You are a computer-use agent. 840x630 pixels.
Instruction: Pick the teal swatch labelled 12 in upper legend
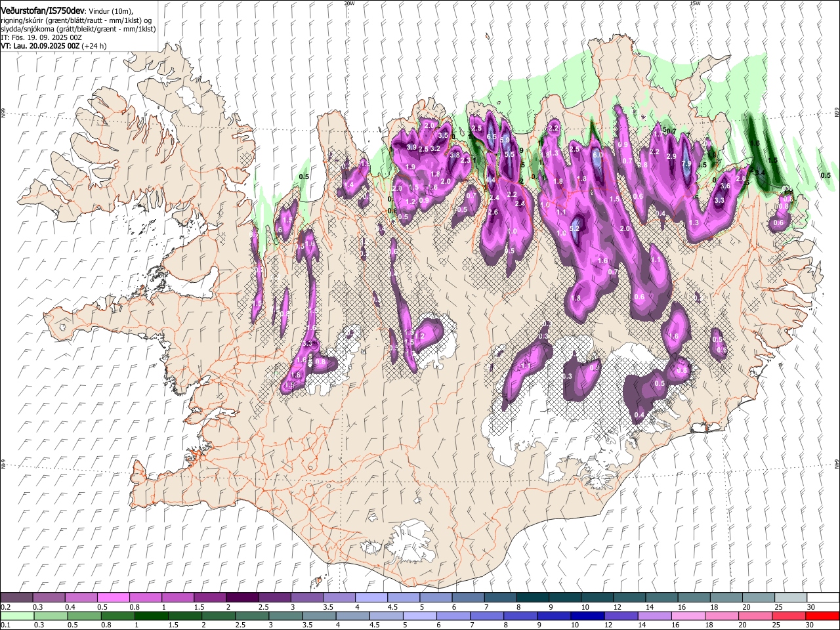(x=629, y=598)
